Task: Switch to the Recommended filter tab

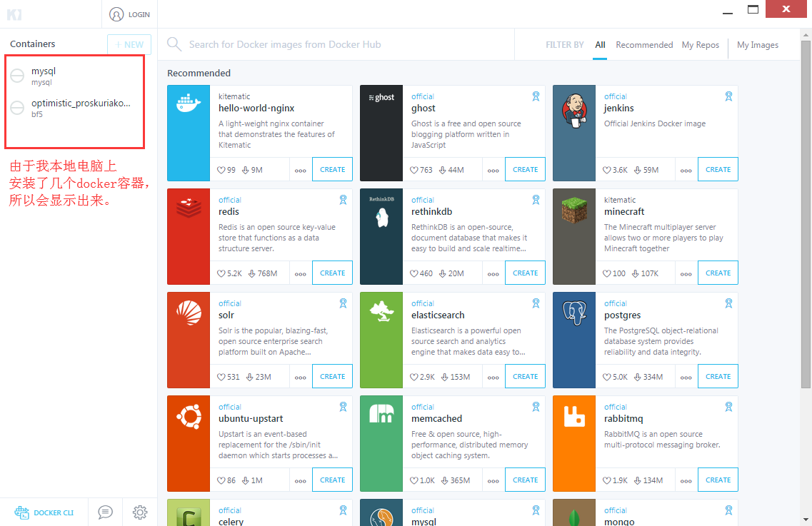Action: (x=644, y=45)
